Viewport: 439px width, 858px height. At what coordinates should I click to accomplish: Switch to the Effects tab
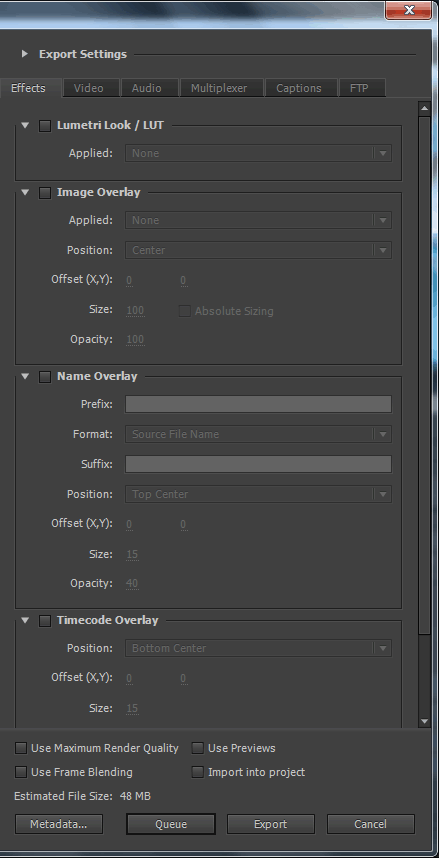[x=28, y=88]
